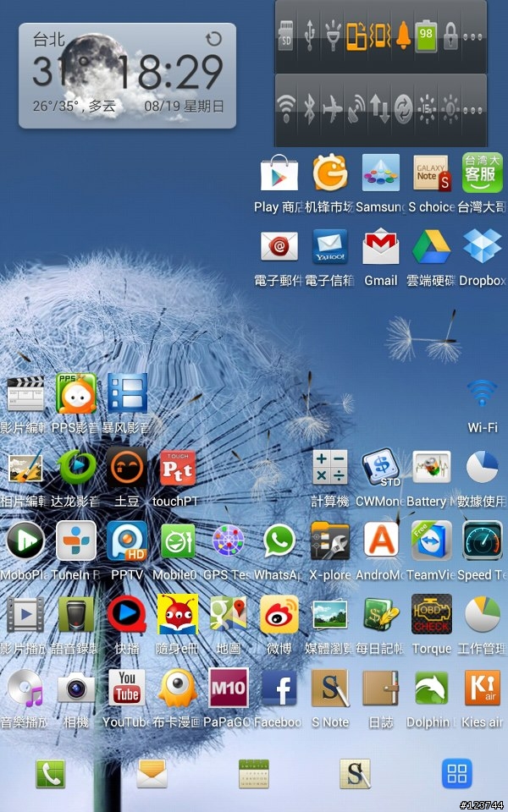This screenshot has height=812, width=508.
Task: Open the Yahoo 電子信箱 app
Action: tap(329, 246)
